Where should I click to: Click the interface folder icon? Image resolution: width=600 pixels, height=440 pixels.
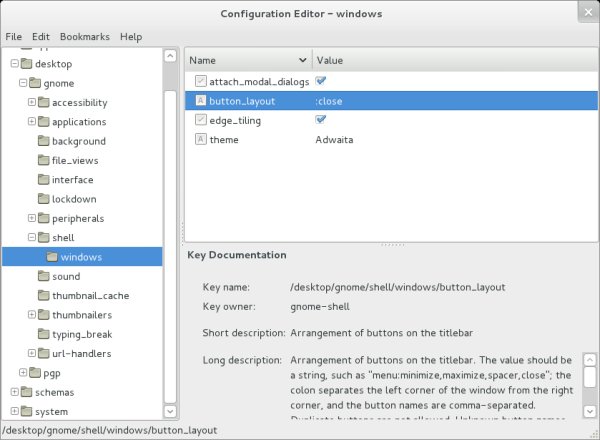(43, 180)
